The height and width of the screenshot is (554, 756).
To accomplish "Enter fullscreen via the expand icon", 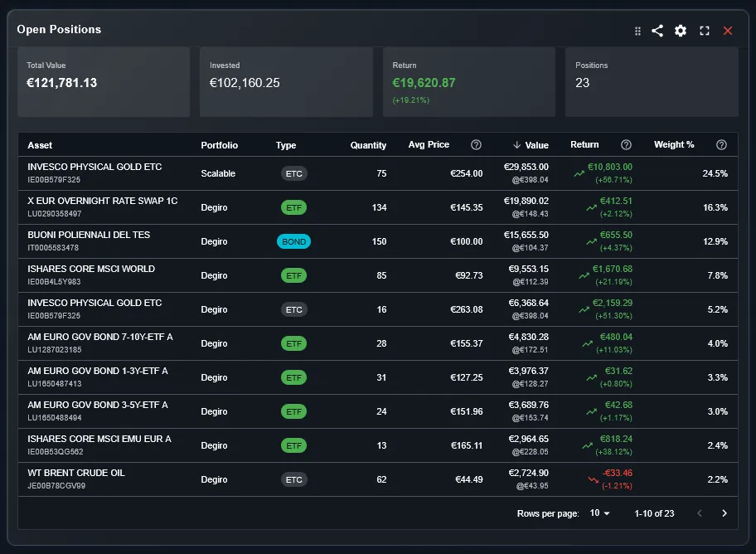I will [x=705, y=31].
